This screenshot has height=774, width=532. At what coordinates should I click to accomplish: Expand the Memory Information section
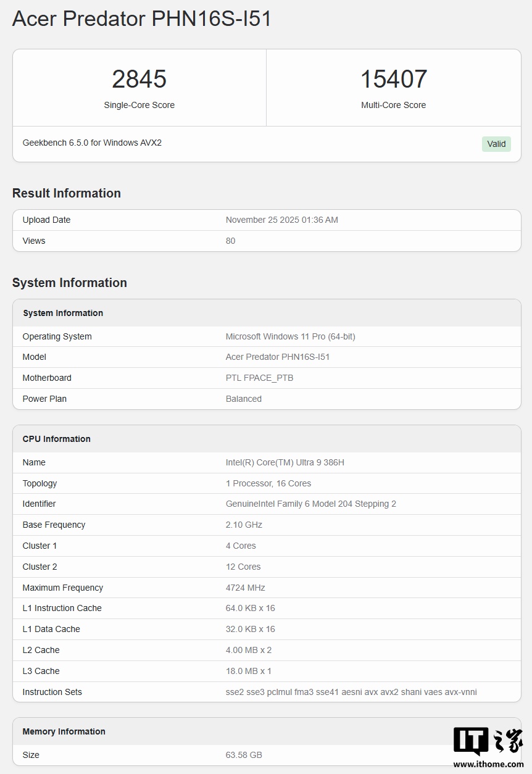64,731
